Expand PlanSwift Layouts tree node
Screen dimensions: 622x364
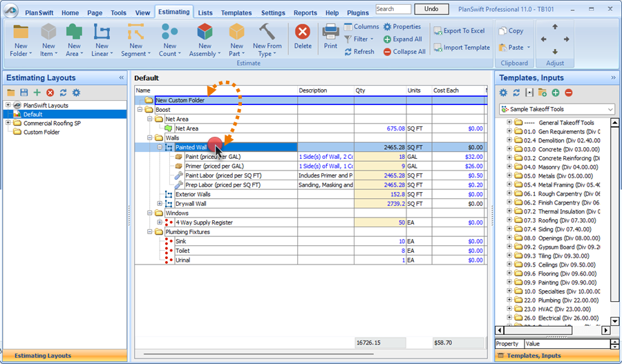[x=8, y=105]
